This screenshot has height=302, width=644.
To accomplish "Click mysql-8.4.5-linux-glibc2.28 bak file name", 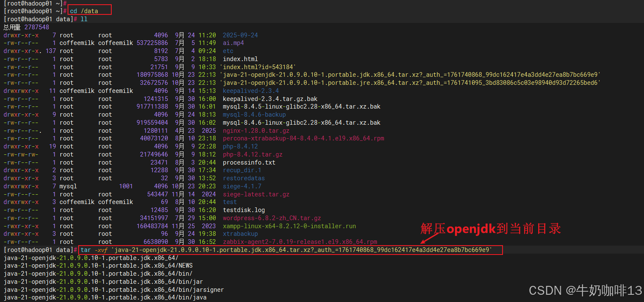I will click(x=302, y=106).
